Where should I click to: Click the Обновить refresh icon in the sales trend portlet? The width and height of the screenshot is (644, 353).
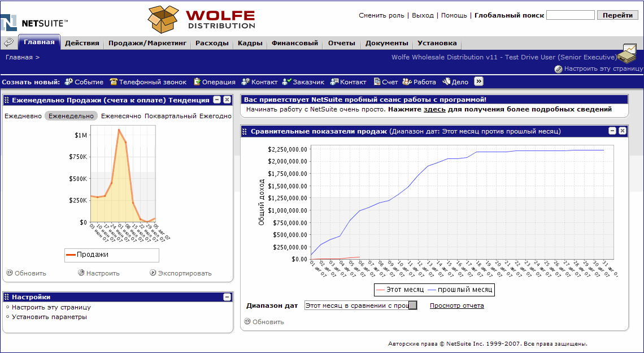[10, 272]
